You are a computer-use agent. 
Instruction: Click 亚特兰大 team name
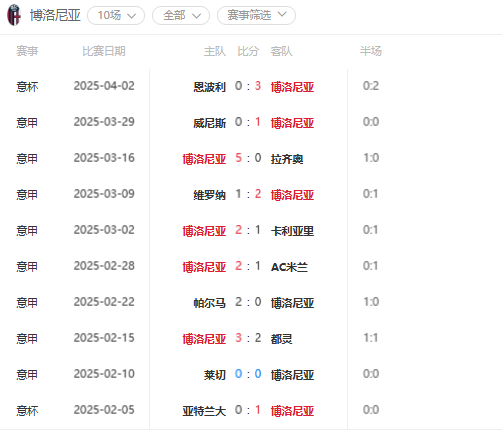pyautogui.click(x=204, y=411)
